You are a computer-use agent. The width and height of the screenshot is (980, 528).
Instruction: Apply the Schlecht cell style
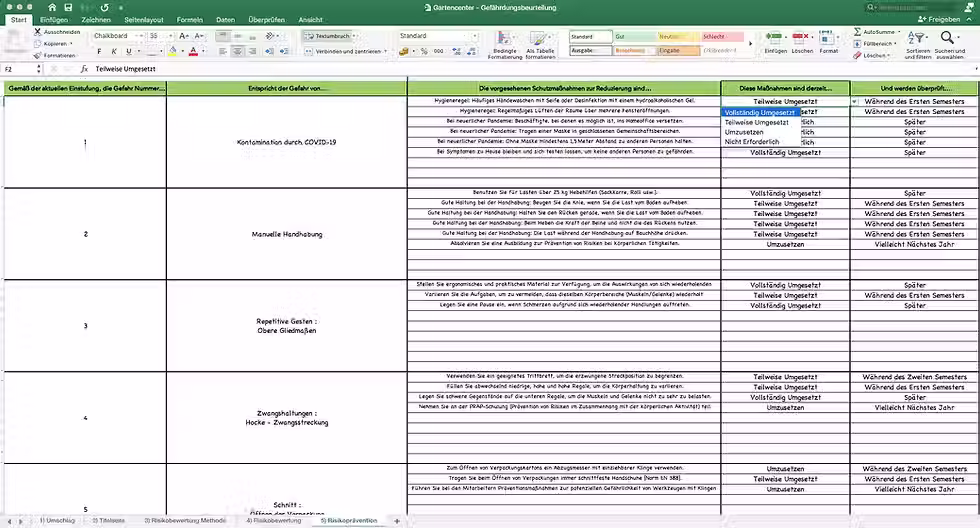pos(722,37)
